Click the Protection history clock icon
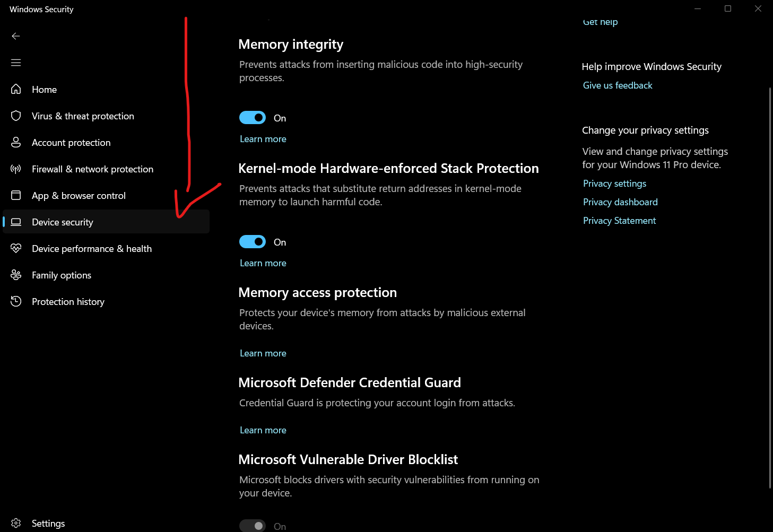The width and height of the screenshot is (773, 532). pos(16,301)
